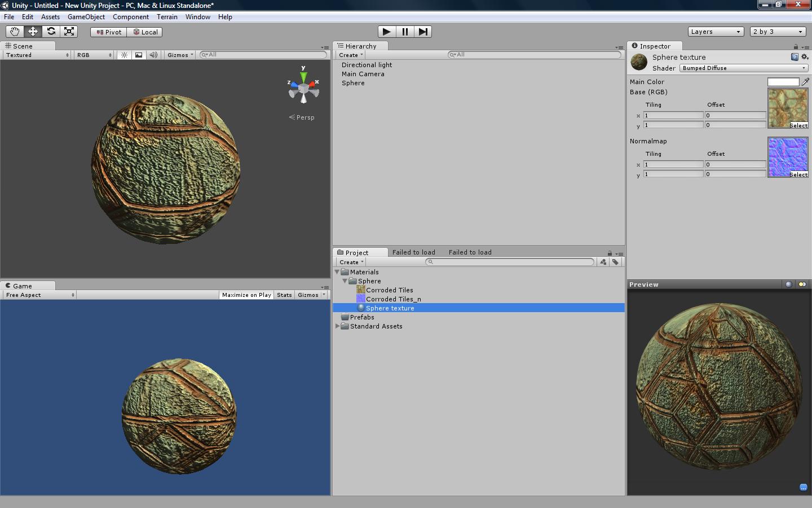Open the Window menu
The width and height of the screenshot is (812, 508).
[198, 17]
